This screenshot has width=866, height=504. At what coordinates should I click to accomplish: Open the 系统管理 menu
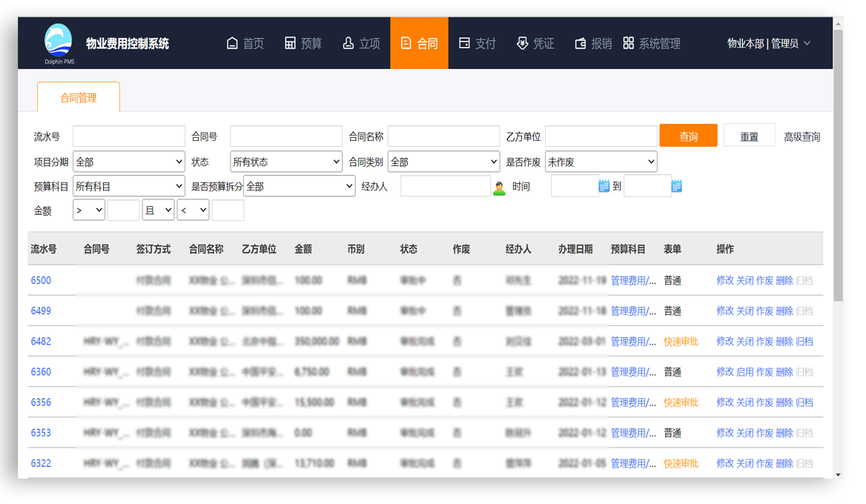click(x=652, y=44)
